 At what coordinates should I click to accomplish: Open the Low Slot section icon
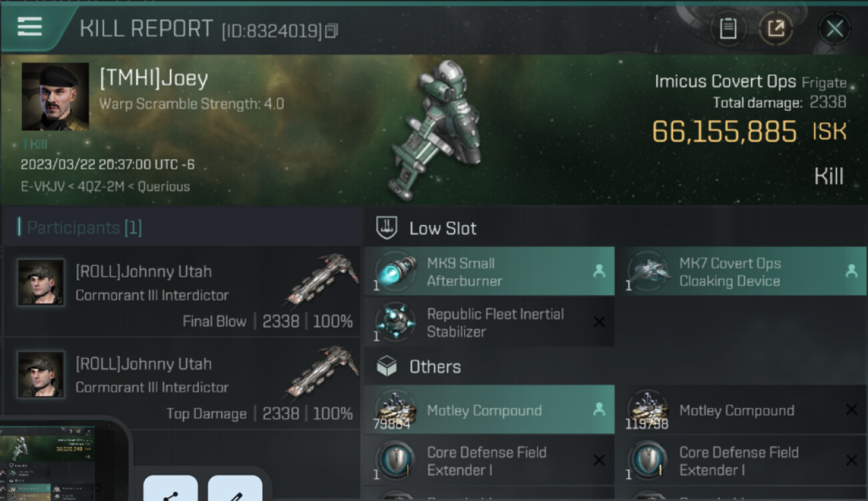click(x=387, y=228)
